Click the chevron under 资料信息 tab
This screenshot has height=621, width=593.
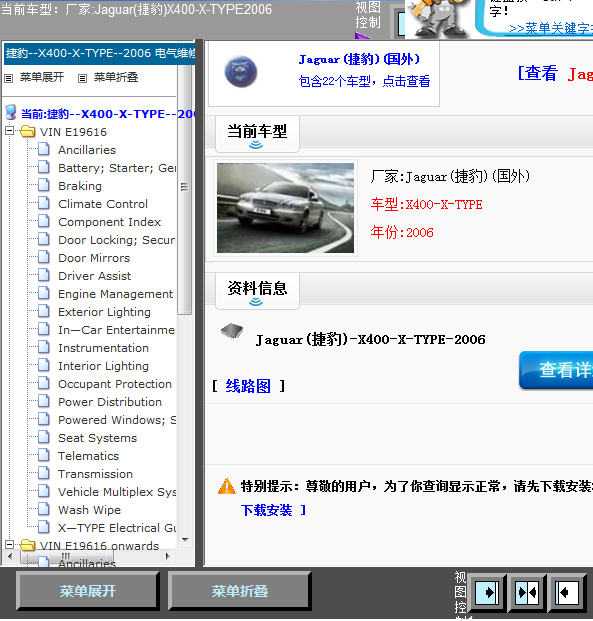tap(256, 302)
